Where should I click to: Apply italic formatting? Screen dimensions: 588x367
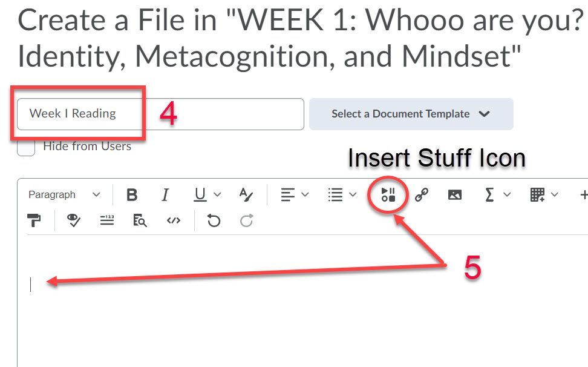[x=165, y=194]
